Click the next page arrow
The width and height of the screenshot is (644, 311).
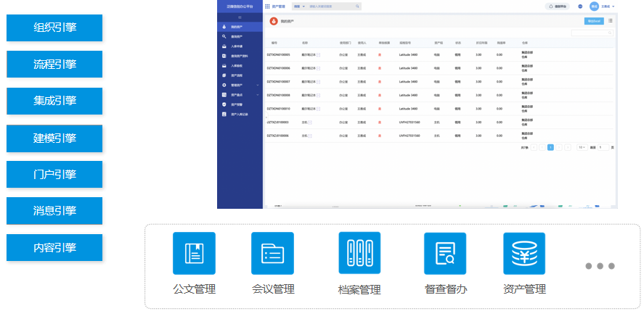click(x=559, y=147)
